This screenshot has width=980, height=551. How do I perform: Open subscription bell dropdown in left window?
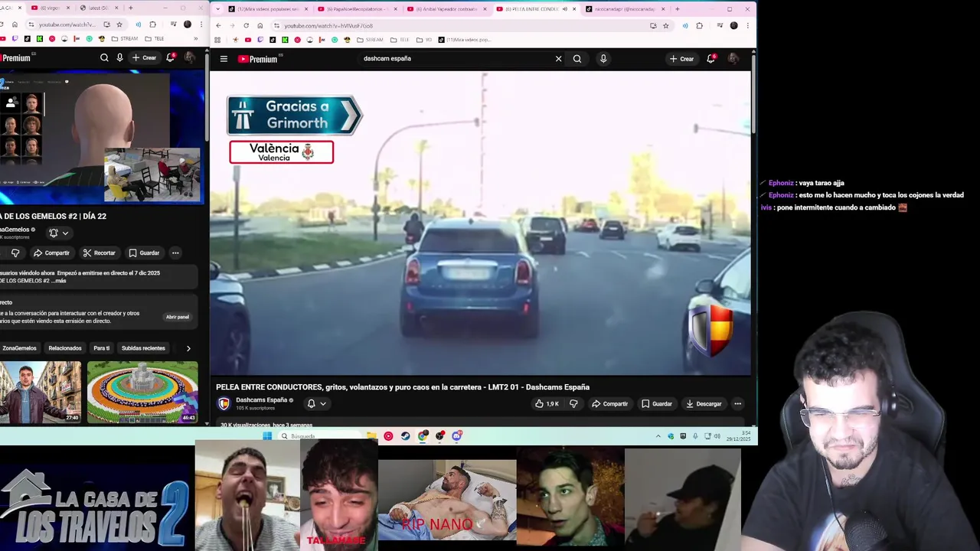(59, 233)
